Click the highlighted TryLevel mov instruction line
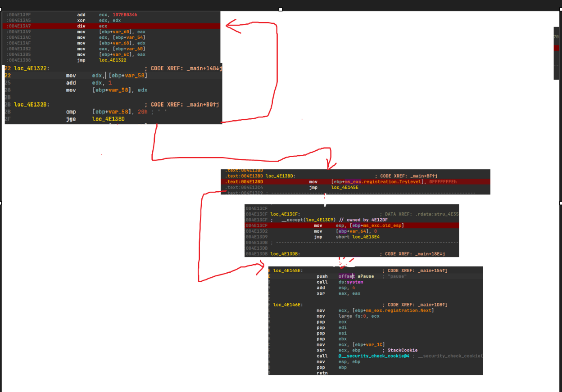This screenshot has height=392, width=562. (355, 181)
